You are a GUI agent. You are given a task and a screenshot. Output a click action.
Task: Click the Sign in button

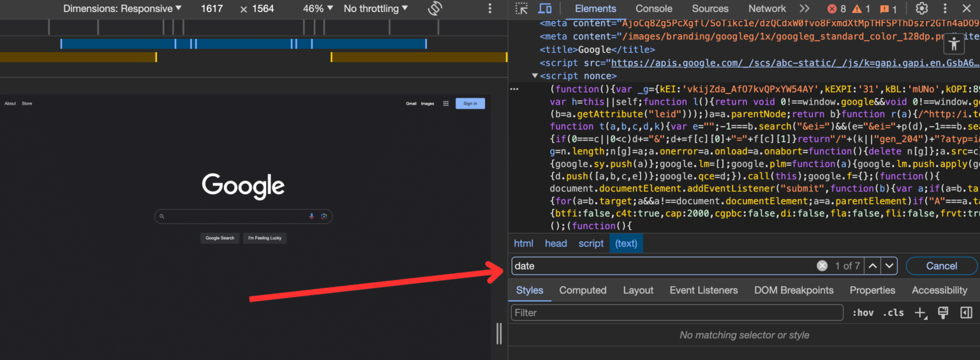(470, 103)
